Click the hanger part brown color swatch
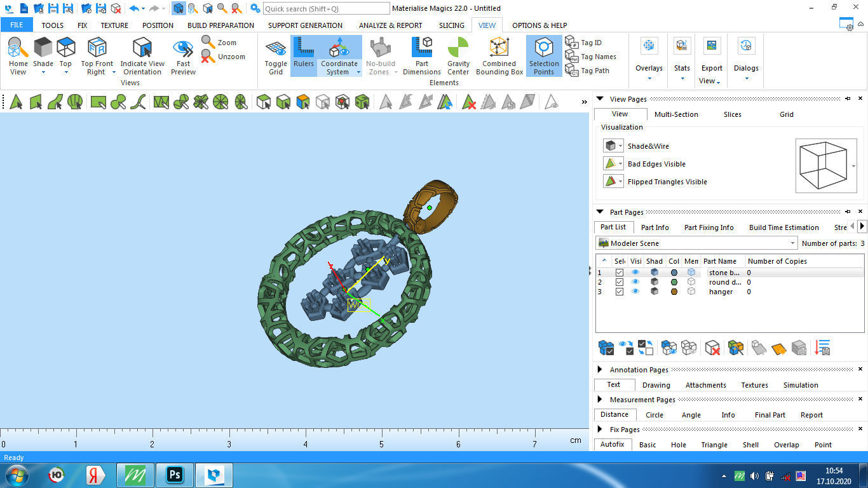Viewport: 868px width, 488px height. (674, 292)
